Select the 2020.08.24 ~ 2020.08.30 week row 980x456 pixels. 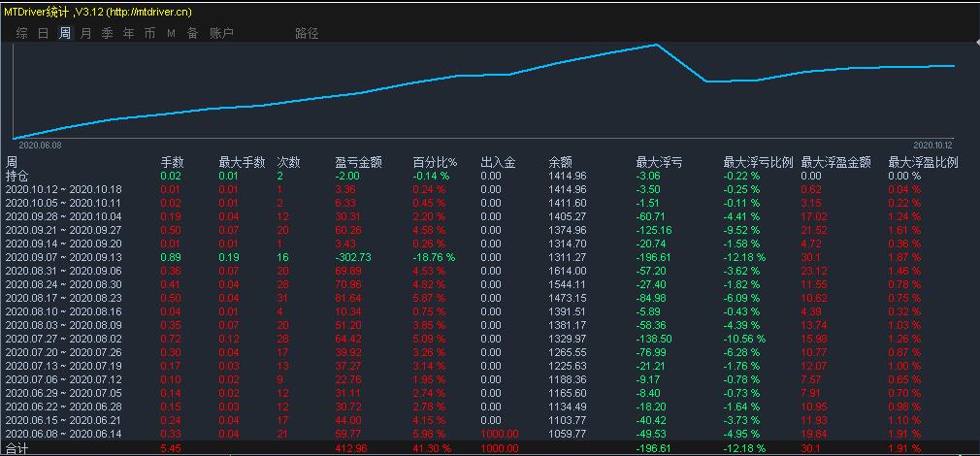490,285
